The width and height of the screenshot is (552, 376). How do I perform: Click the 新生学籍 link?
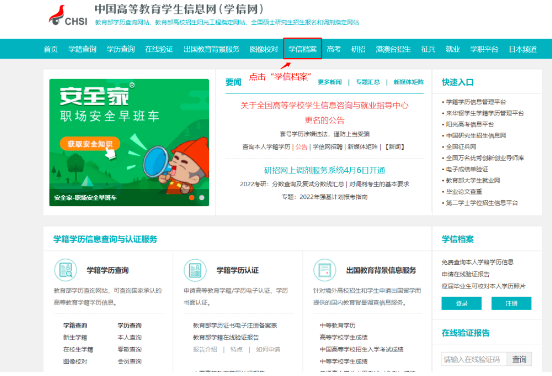pyautogui.click(x=75, y=337)
